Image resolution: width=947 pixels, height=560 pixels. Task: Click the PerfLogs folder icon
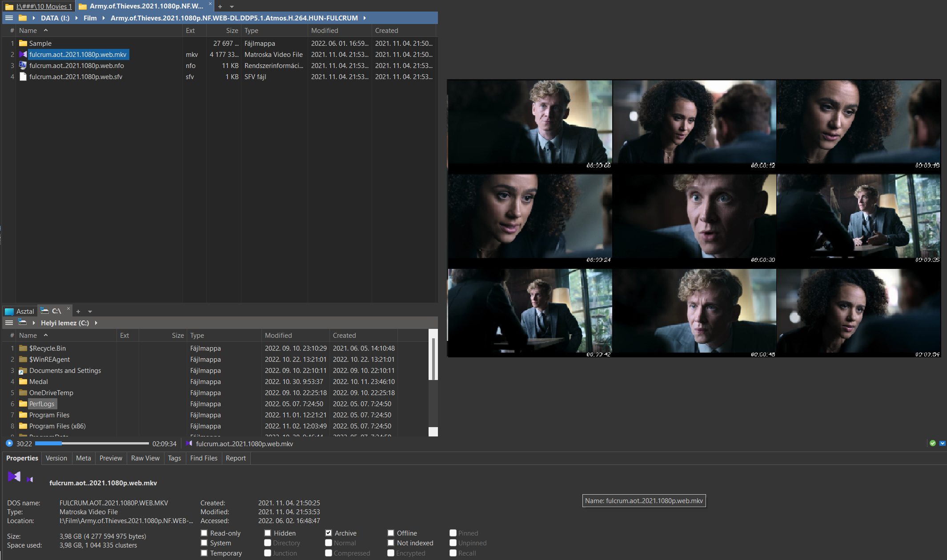23,404
